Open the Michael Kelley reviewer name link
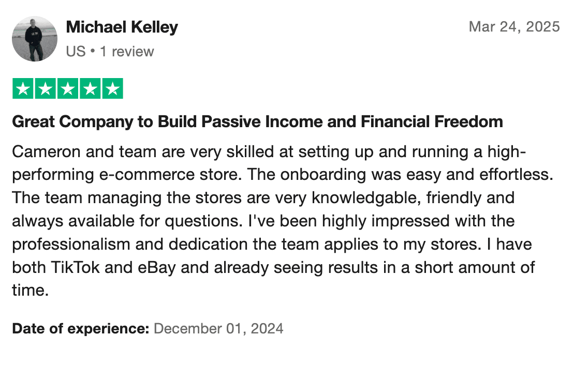Image resolution: width=588 pixels, height=366 pixels. tap(122, 27)
